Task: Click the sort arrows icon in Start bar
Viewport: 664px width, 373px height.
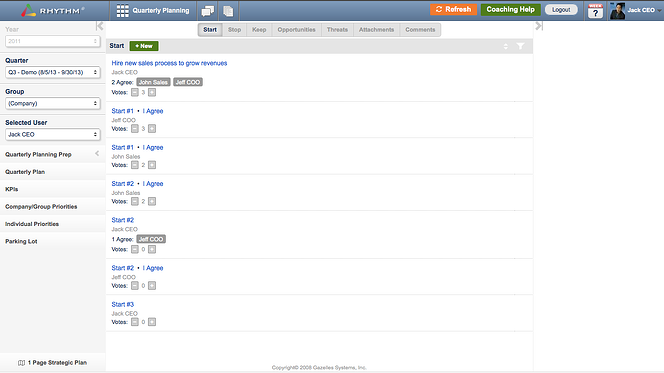Action: point(506,46)
